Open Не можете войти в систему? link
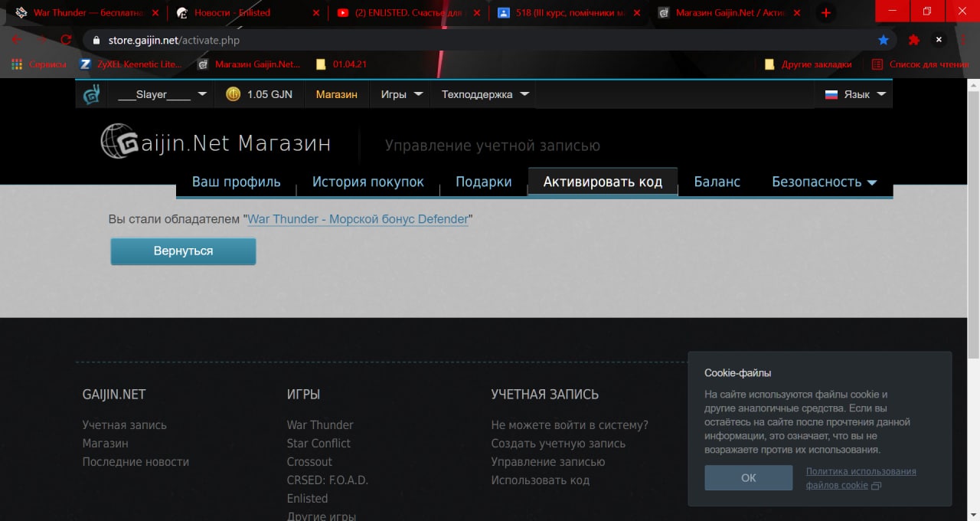The image size is (980, 521). [x=570, y=424]
